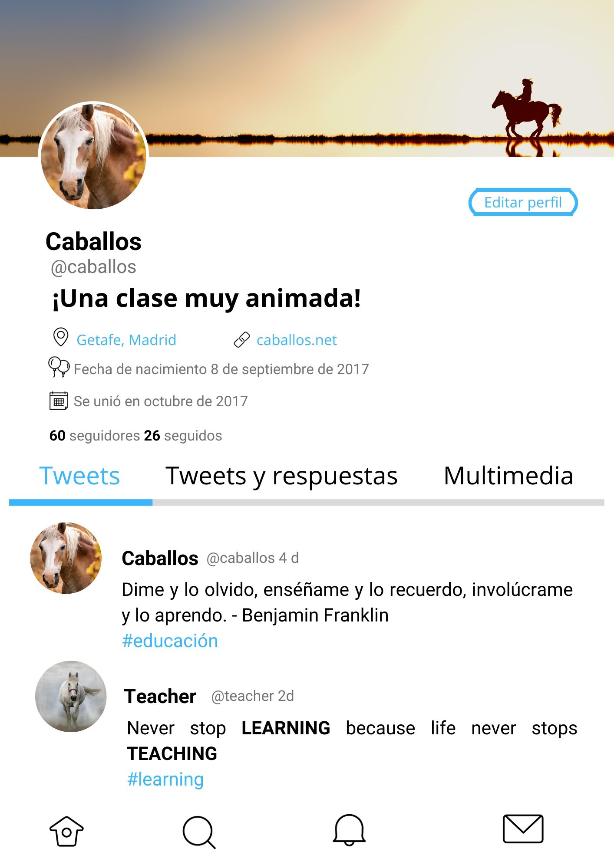Open the Multimedia tab
Viewport: 614px width, 868px height.
tap(508, 476)
